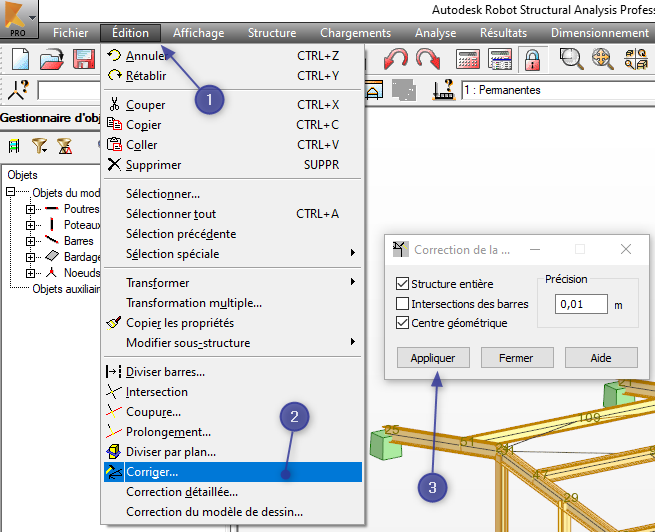Viewport: 655px width, 532px height.
Task: Click the Save diskette toolbar icon
Action: (83, 59)
